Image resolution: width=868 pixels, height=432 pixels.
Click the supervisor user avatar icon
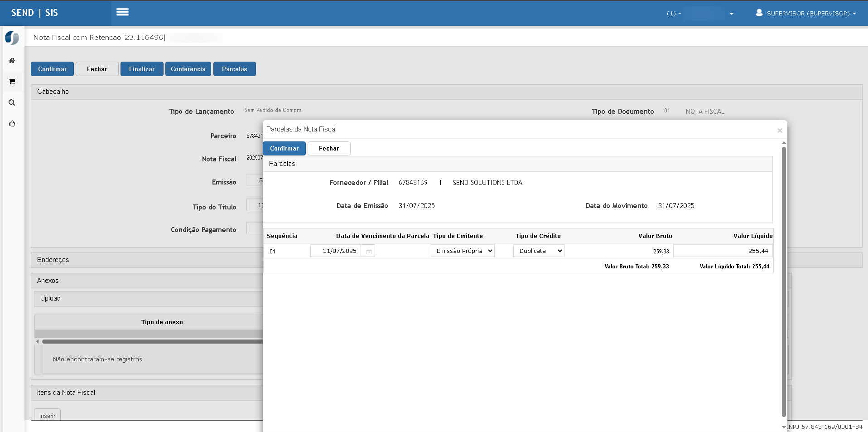pyautogui.click(x=759, y=13)
